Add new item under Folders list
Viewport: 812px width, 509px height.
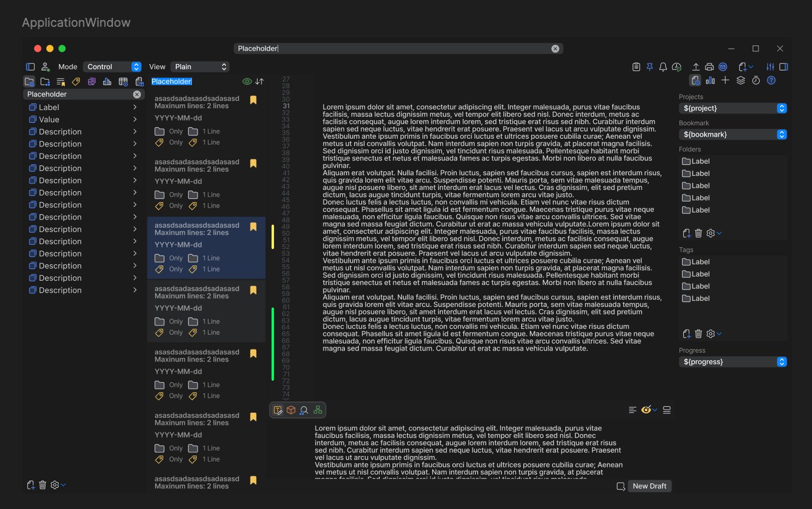point(686,233)
